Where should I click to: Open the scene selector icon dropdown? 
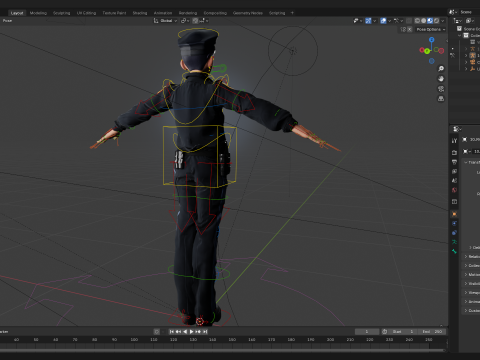tap(453, 12)
